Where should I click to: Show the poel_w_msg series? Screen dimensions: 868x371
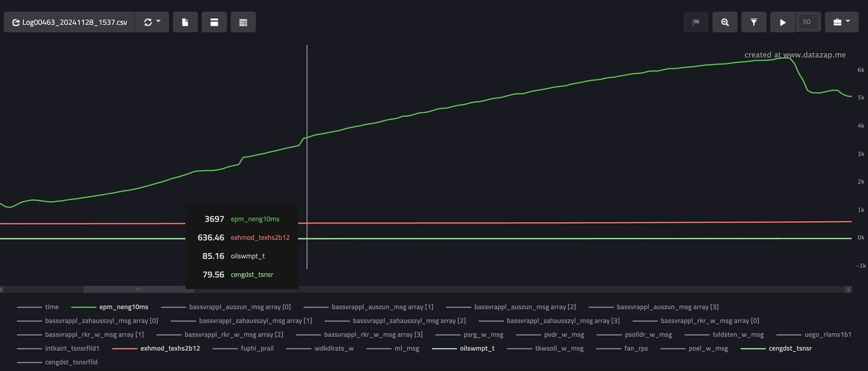pos(694,349)
